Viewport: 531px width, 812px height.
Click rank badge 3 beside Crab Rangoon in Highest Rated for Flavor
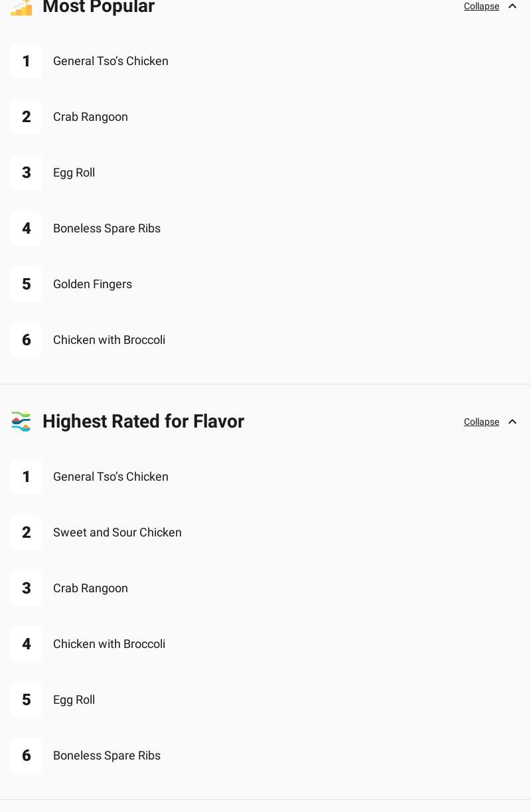click(27, 588)
